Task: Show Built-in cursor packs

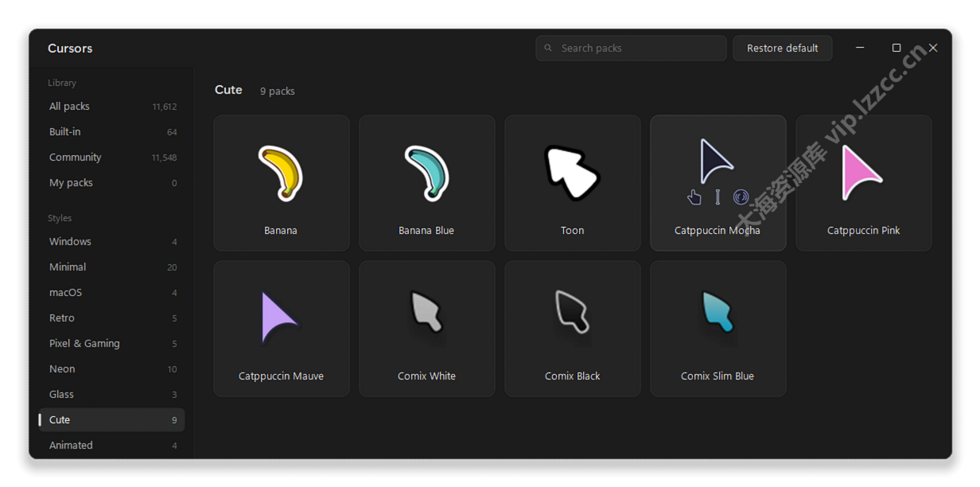Action: coord(111,132)
